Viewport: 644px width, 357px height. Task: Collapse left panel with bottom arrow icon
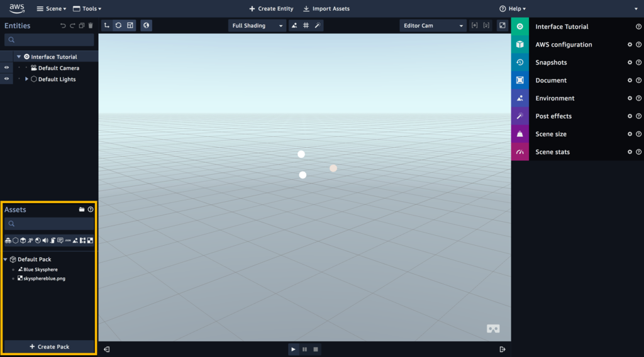click(107, 349)
